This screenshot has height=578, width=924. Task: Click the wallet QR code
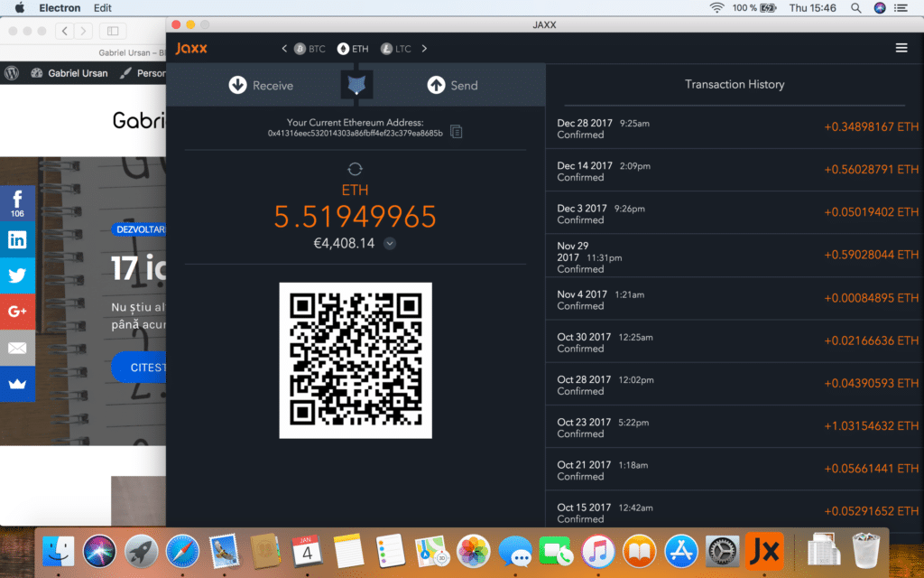point(356,360)
